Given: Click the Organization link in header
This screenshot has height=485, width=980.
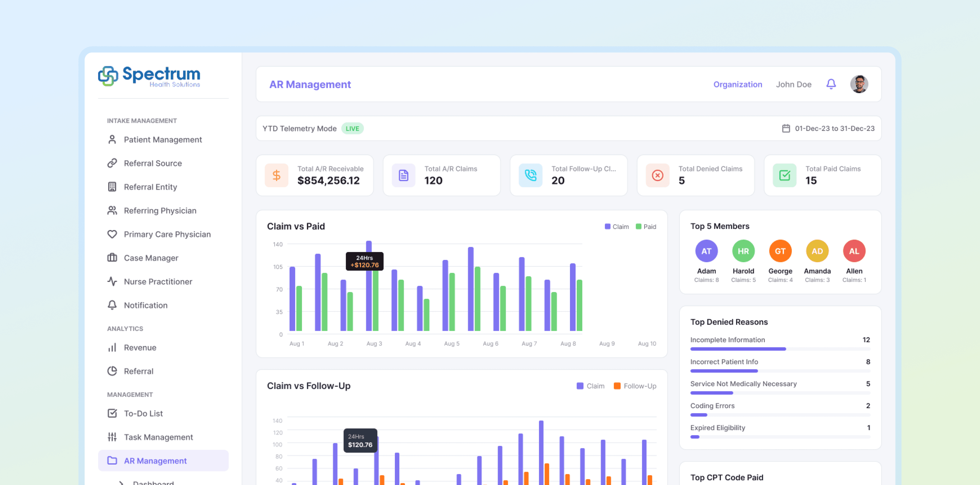Looking at the screenshot, I should coord(738,85).
